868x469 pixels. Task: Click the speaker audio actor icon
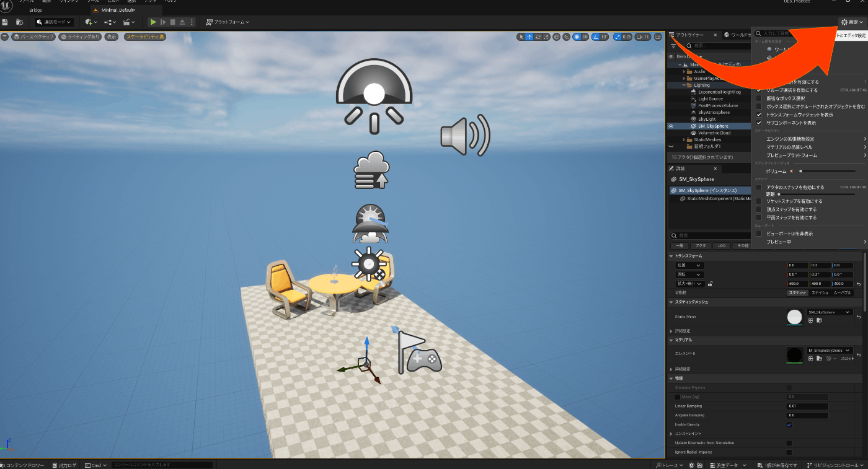(465, 134)
